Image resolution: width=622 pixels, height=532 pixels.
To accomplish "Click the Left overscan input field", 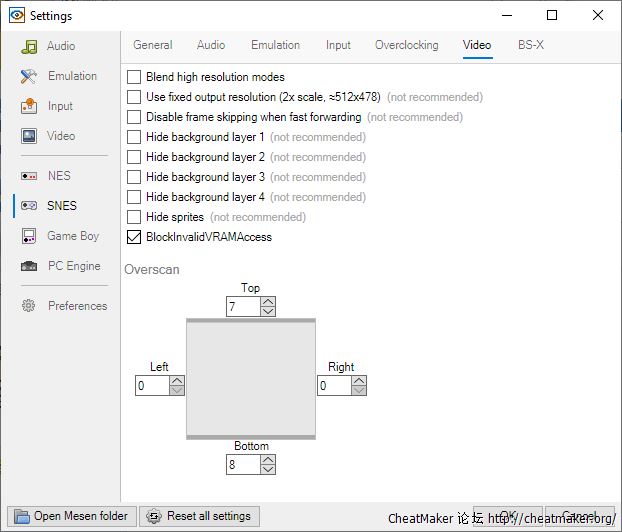I will [x=151, y=385].
